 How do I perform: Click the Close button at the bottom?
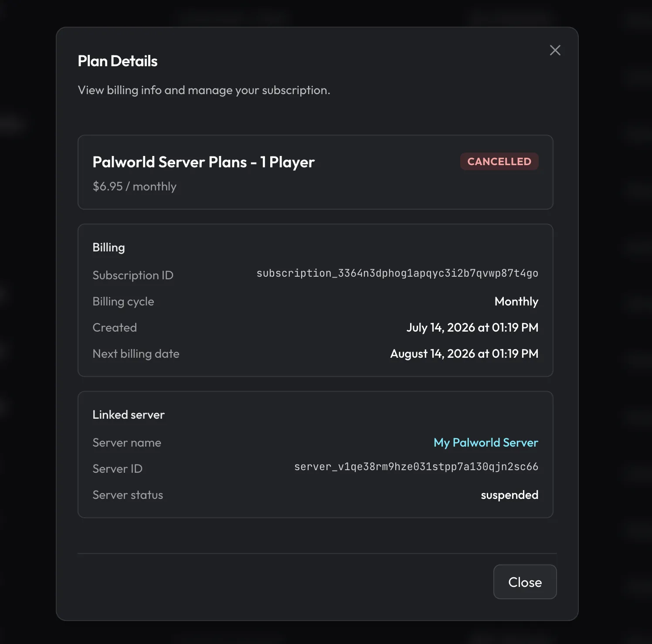click(525, 582)
